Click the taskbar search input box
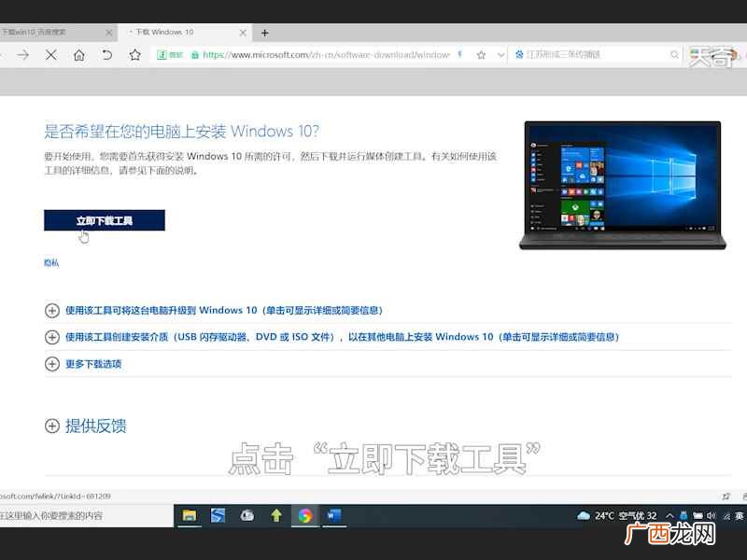Viewport: 747px width, 560px height. [x=87, y=516]
